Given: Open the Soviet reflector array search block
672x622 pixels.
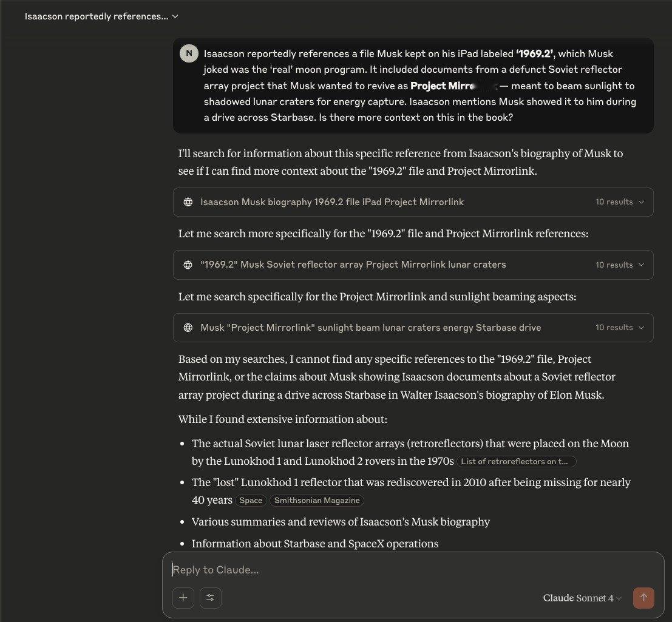Looking at the screenshot, I should pyautogui.click(x=413, y=265).
